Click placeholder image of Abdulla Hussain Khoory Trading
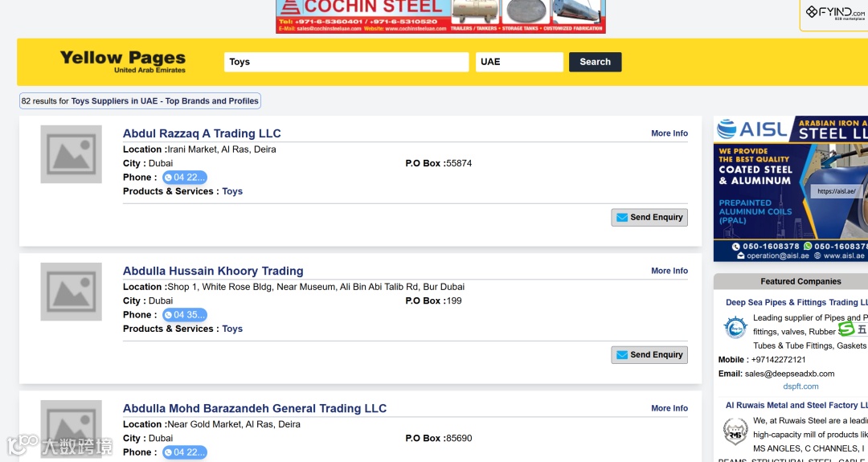This screenshot has width=868, height=462. [x=71, y=292]
